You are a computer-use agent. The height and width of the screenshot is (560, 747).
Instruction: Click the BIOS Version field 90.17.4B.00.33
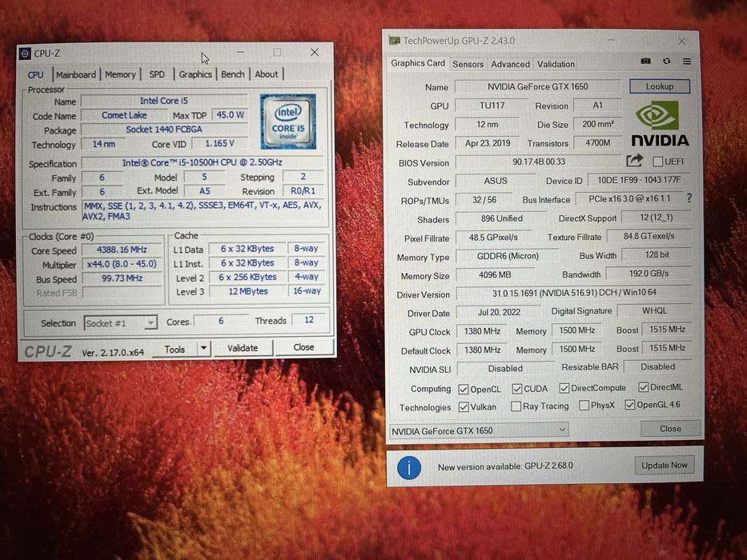pos(539,162)
